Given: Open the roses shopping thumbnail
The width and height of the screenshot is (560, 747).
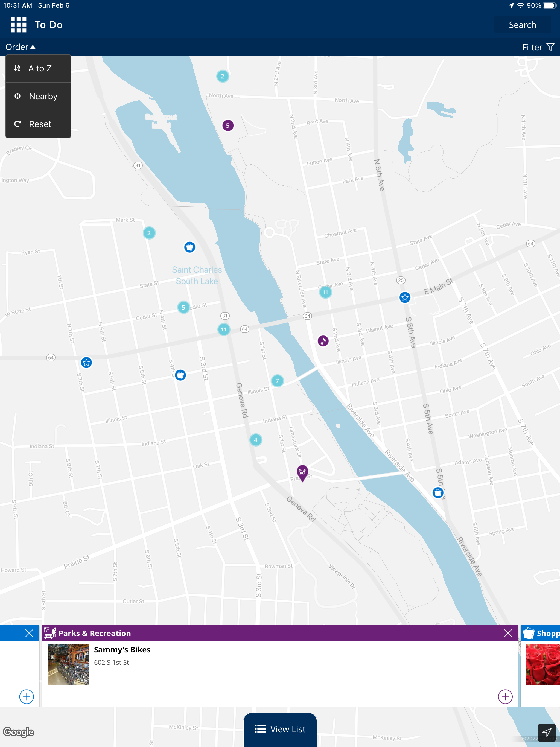Looking at the screenshot, I should [x=543, y=664].
